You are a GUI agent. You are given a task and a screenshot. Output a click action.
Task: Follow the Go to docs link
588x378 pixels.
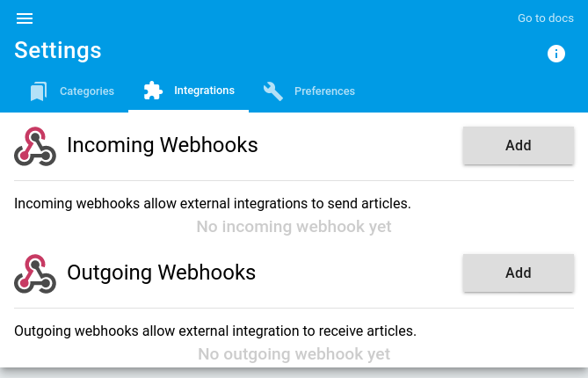pos(546,18)
